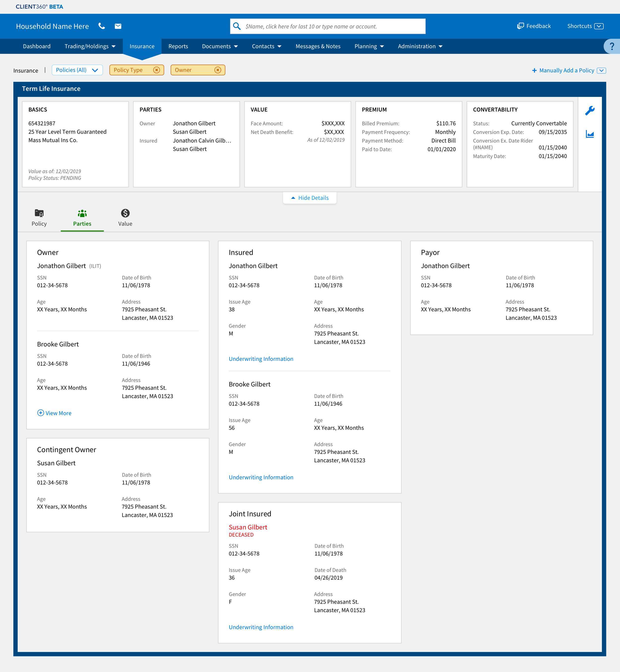Open the Reports menu item

coord(178,46)
